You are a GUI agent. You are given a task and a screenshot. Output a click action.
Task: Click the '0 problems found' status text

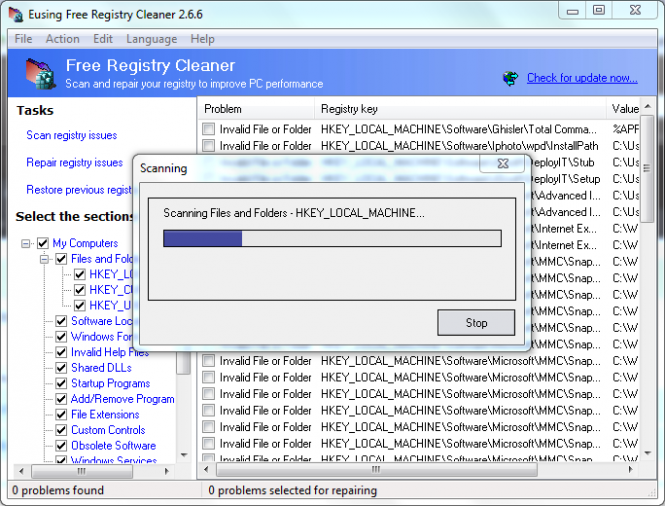[x=58, y=490]
